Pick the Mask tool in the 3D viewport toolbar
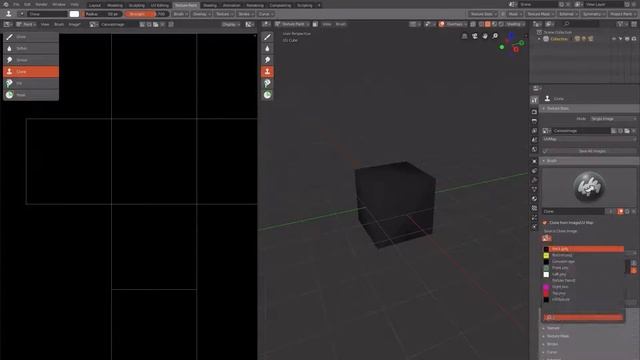The image size is (640, 360). pos(267,95)
